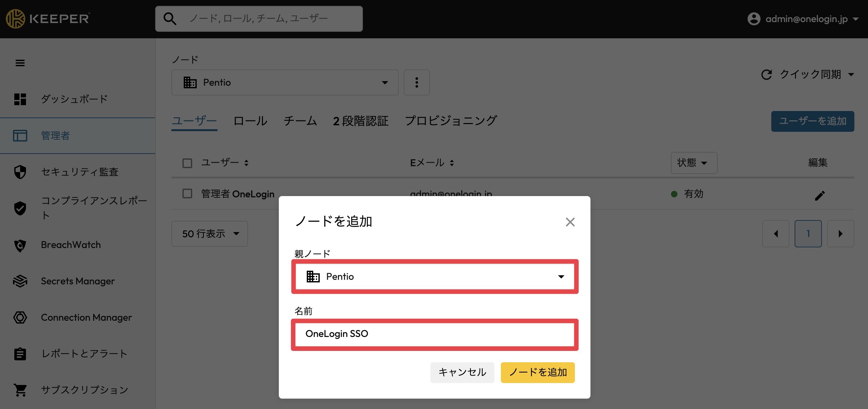
Task: Open the node three-dot options menu
Action: (416, 82)
